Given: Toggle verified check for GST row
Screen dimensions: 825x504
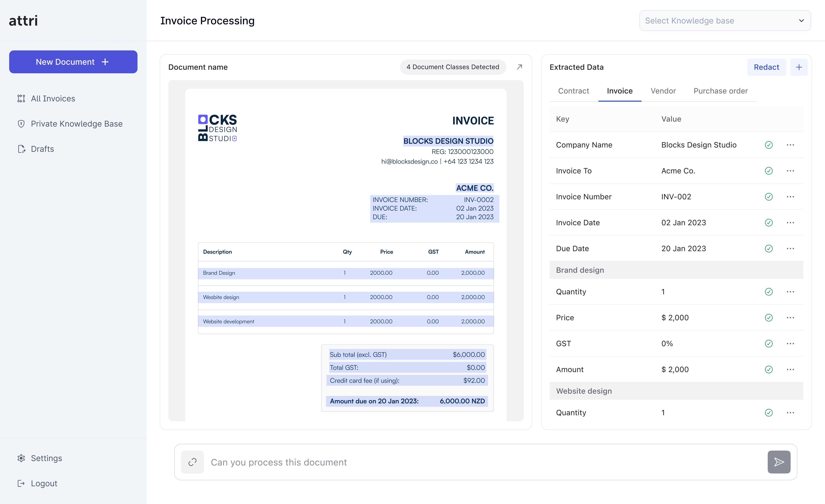Looking at the screenshot, I should pos(769,344).
